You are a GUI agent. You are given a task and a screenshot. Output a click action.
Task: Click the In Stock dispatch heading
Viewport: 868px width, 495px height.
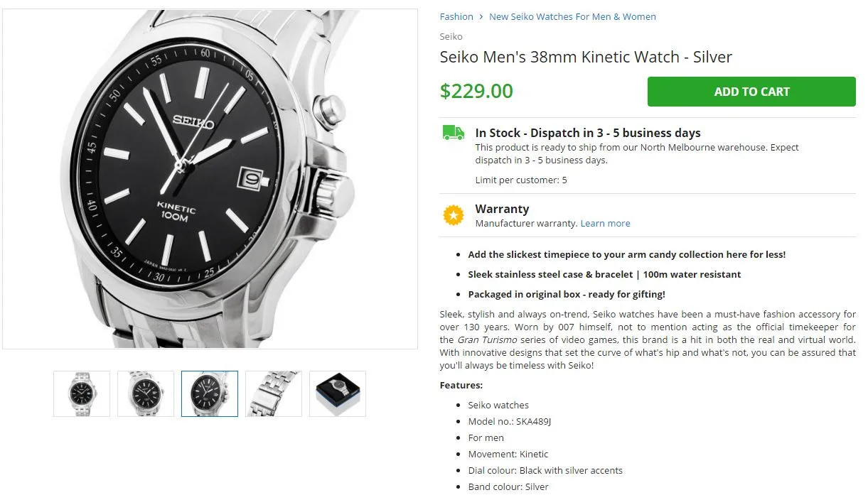588,133
